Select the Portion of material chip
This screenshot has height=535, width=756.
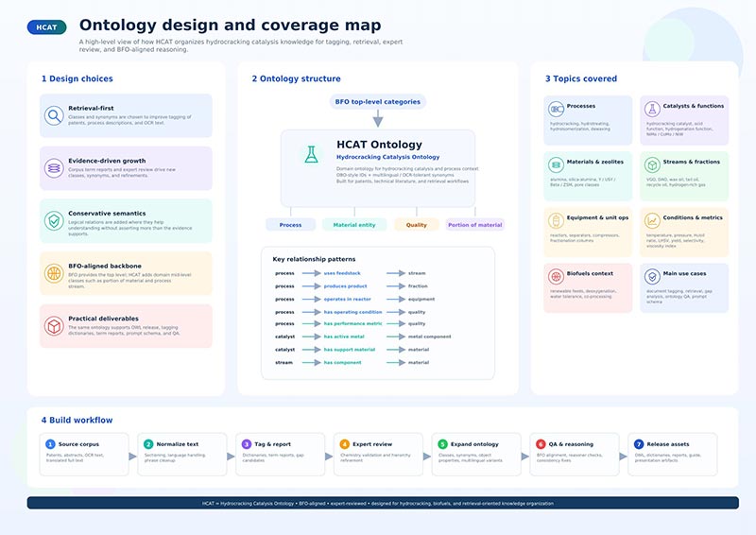coord(475,225)
